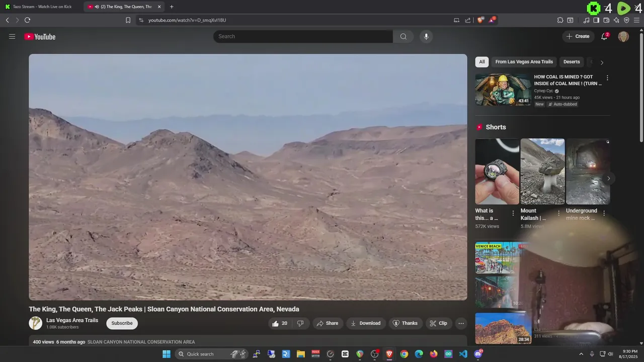Open Brave Shields lion icon
The image size is (644, 362).
tap(480, 20)
